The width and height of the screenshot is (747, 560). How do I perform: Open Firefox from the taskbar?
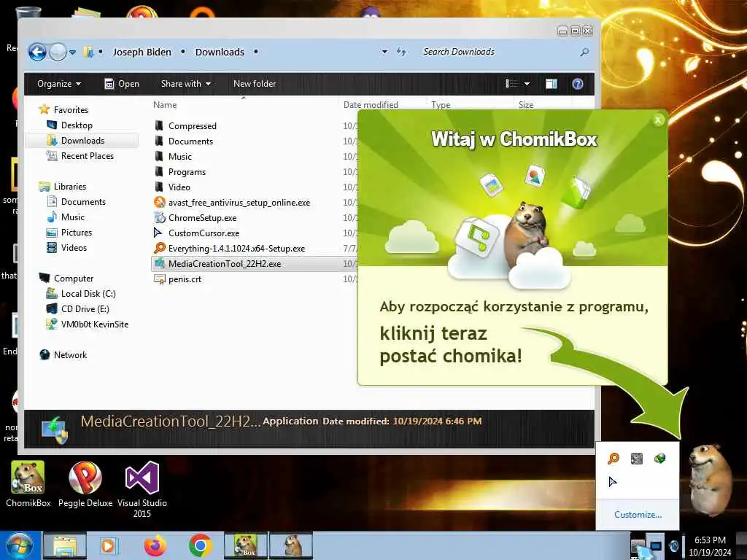(x=155, y=545)
